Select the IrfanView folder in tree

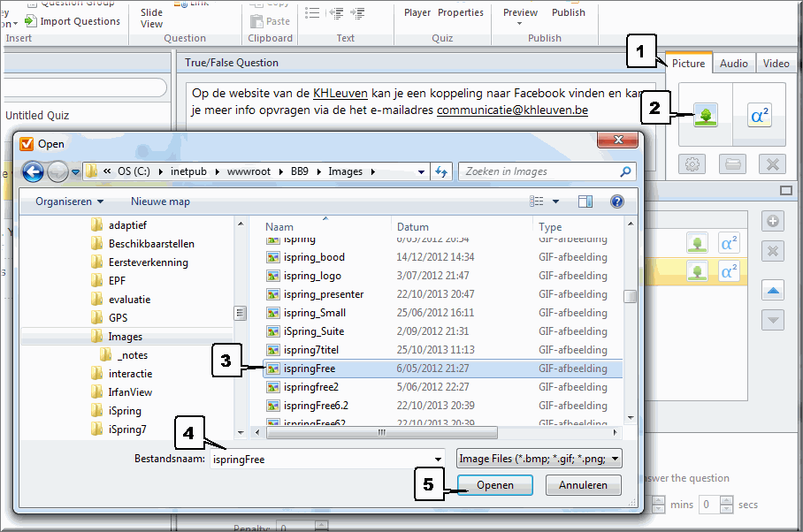point(130,392)
